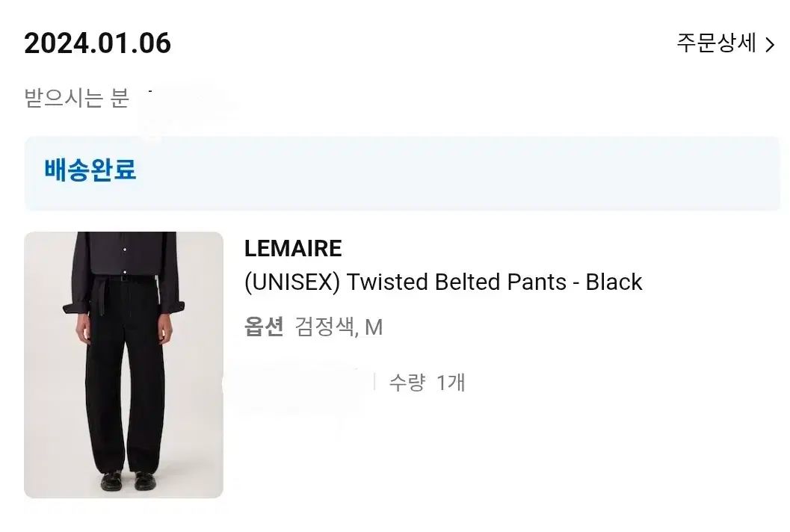Image resolution: width=790 pixels, height=532 pixels.
Task: Click the empty right side of the light blue status banner
Action: coord(523,172)
